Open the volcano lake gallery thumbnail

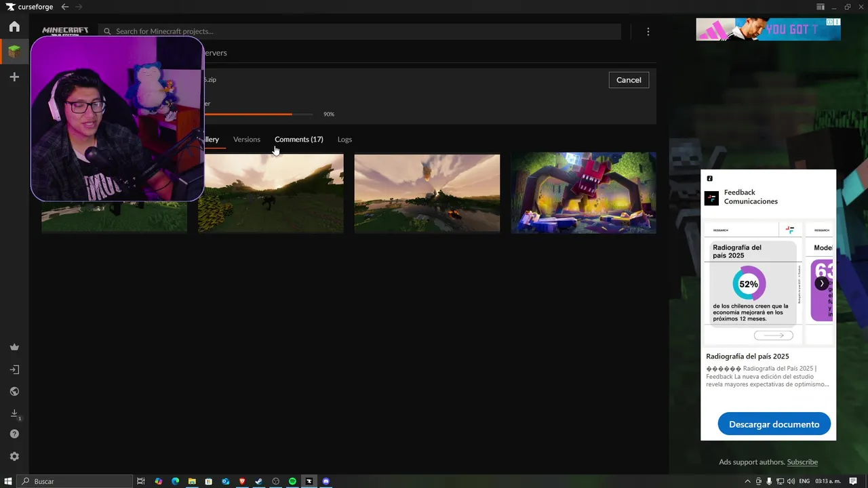[427, 193]
